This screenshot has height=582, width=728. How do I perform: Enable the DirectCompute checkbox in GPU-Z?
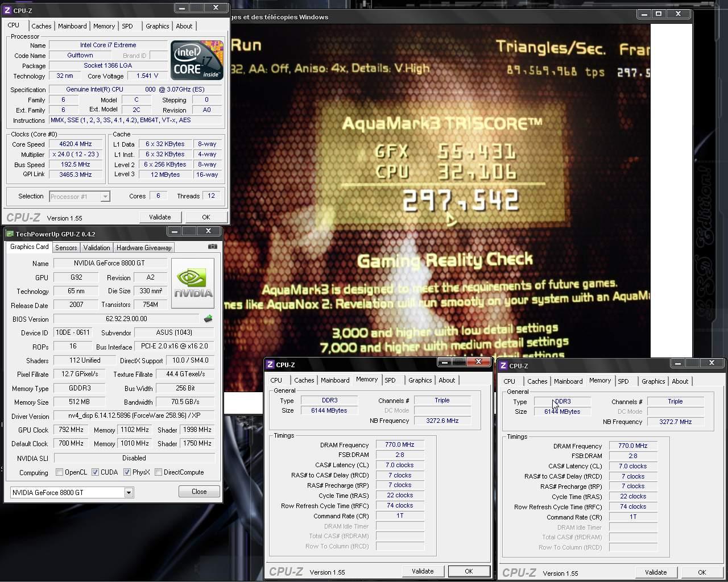(159, 472)
